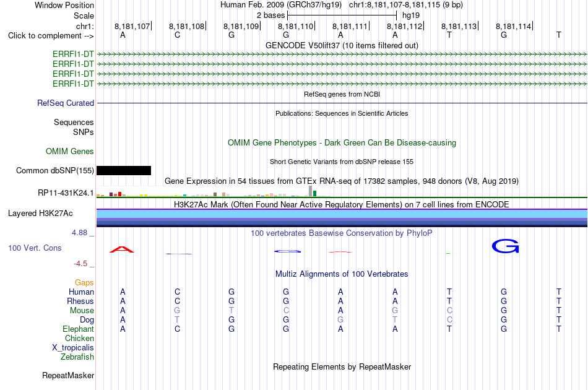The width and height of the screenshot is (588, 390).
Task: Open the OMIM Gene Phenotypes track title
Action: coord(342,143)
